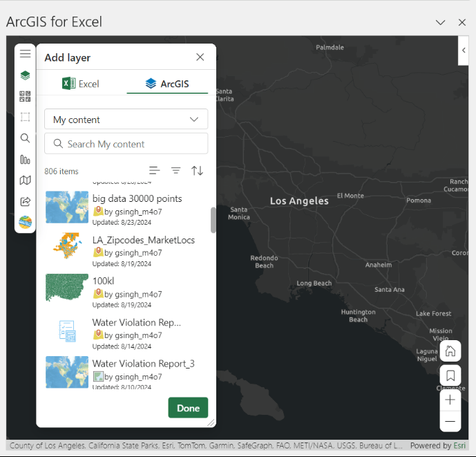
Task: Click the Palmdale map label
Action: tap(330, 48)
